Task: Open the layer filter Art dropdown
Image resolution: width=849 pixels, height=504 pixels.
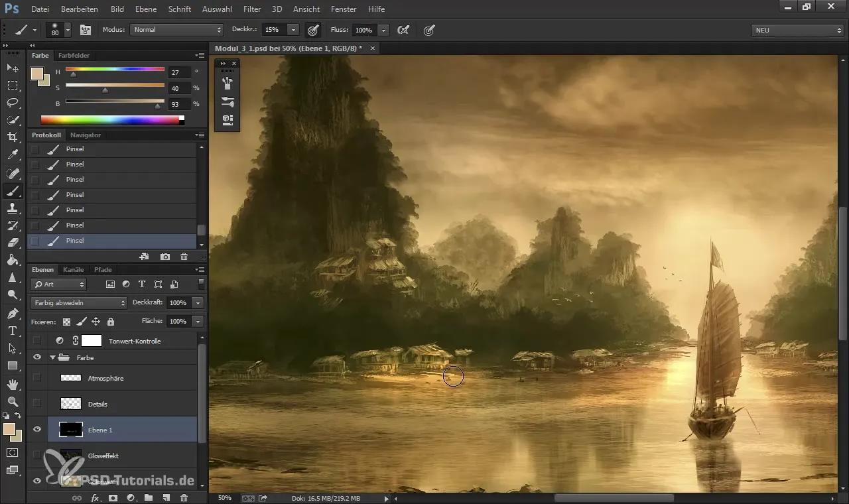Action: [x=59, y=284]
